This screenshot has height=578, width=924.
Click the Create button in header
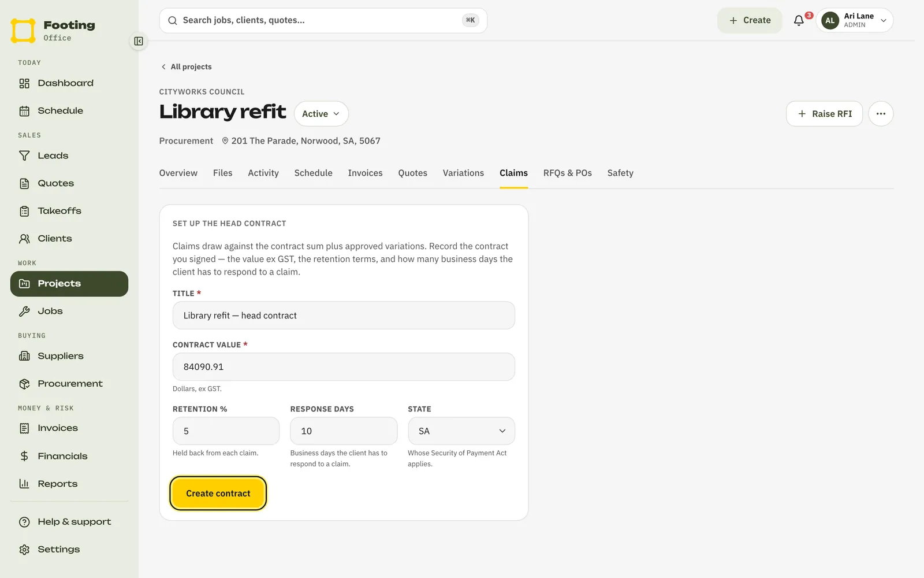(750, 20)
